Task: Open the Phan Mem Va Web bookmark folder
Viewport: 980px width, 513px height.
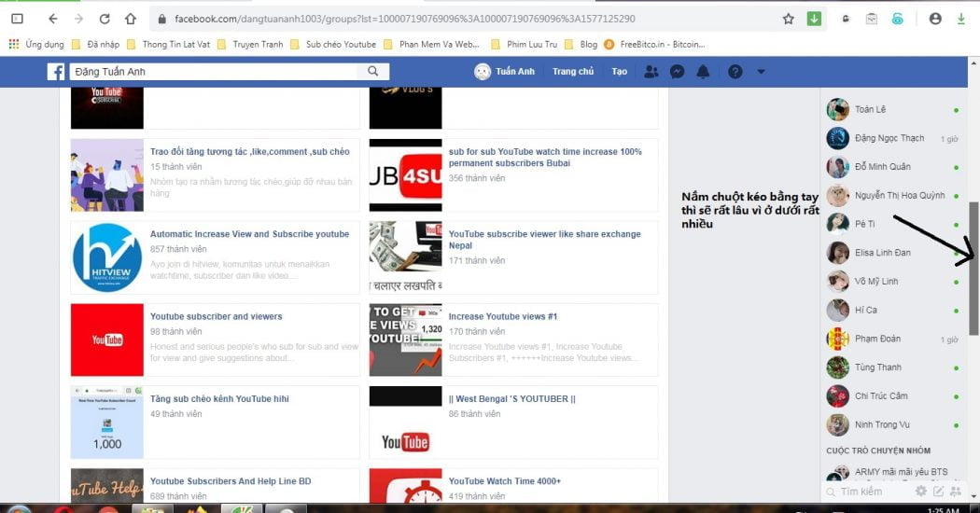Action: 431,45
